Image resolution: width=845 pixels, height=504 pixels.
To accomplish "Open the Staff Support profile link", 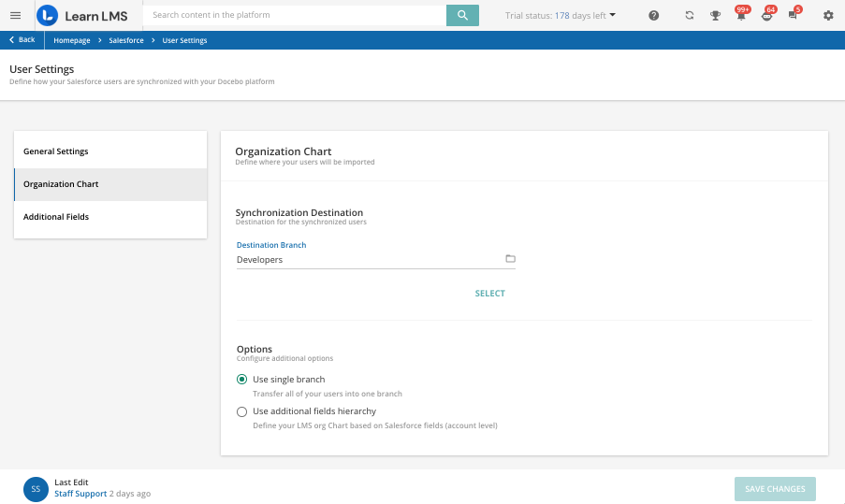I will click(80, 494).
